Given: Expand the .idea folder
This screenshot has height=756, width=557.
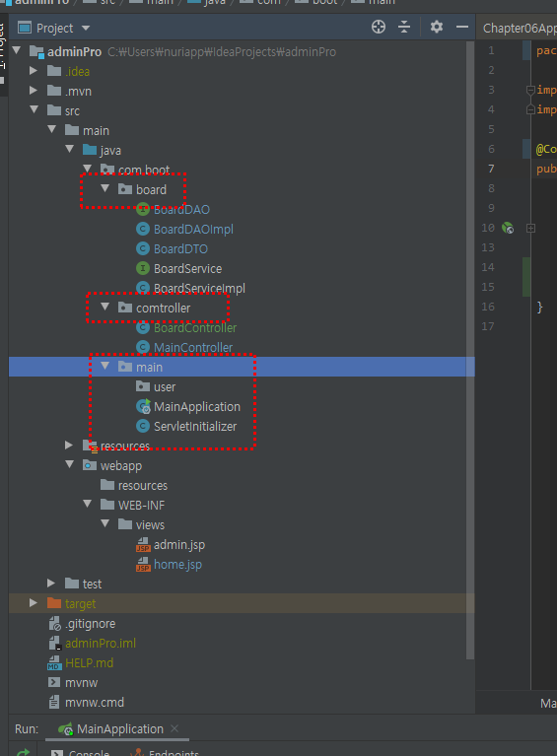Looking at the screenshot, I should click(x=34, y=71).
